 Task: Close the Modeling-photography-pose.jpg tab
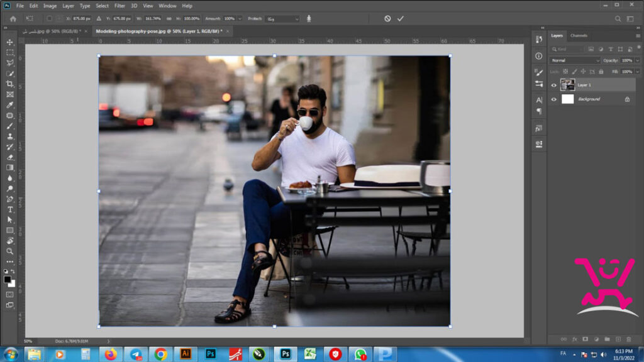[x=228, y=31]
